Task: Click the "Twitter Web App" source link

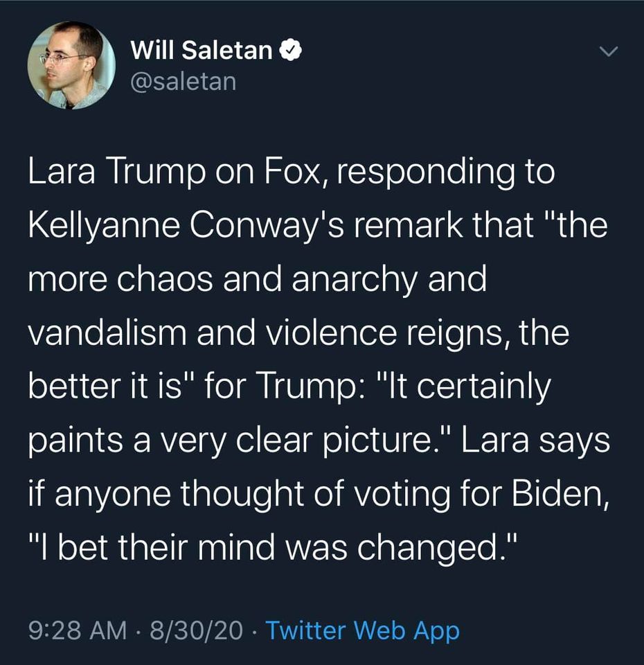Action: point(362,630)
